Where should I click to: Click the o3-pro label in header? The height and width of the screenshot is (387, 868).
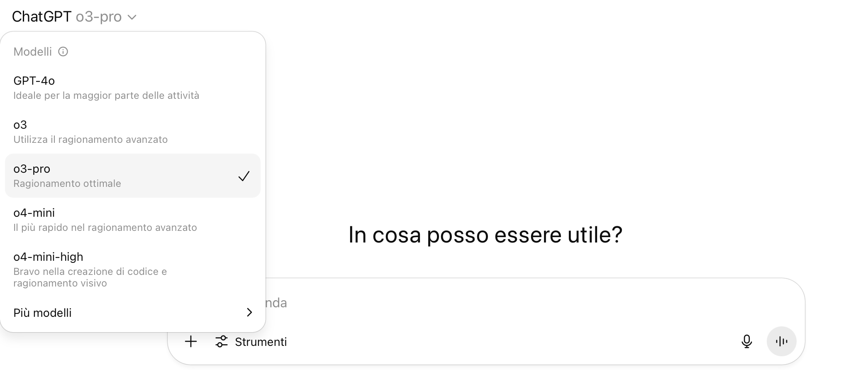[99, 17]
